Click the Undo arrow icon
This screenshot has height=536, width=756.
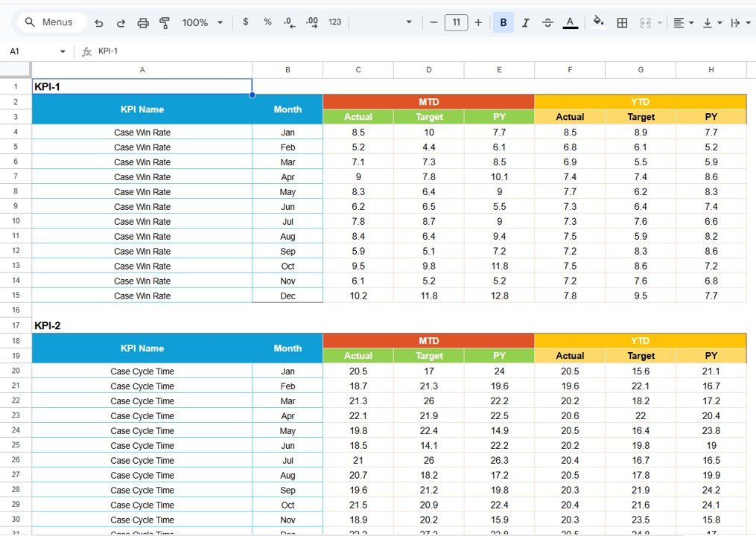pyautogui.click(x=99, y=23)
